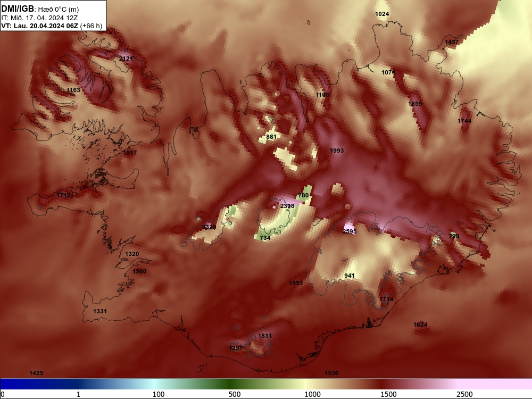The width and height of the screenshot is (532, 399).
Task: Click the map value 1712
Action: [x=63, y=195]
